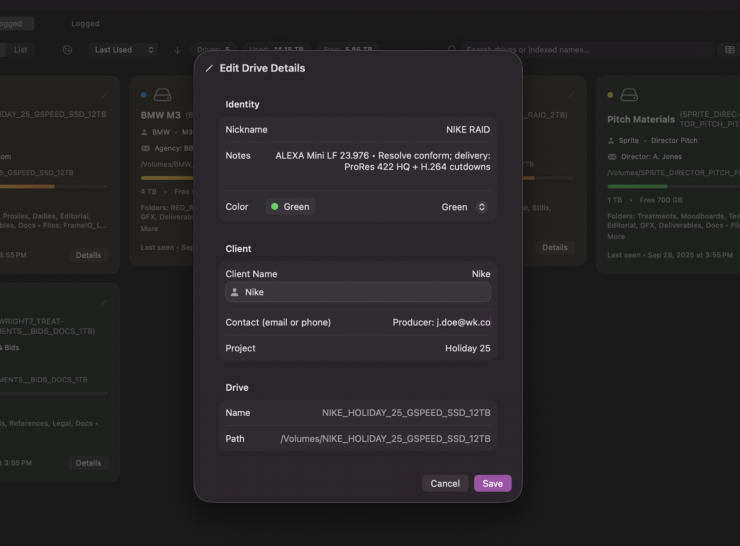This screenshot has width=740, height=546.
Task: Click the Green color swatch chip
Action: pyautogui.click(x=289, y=207)
